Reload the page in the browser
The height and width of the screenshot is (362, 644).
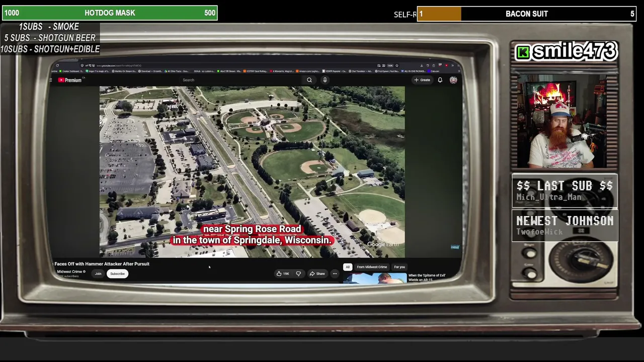[57, 65]
